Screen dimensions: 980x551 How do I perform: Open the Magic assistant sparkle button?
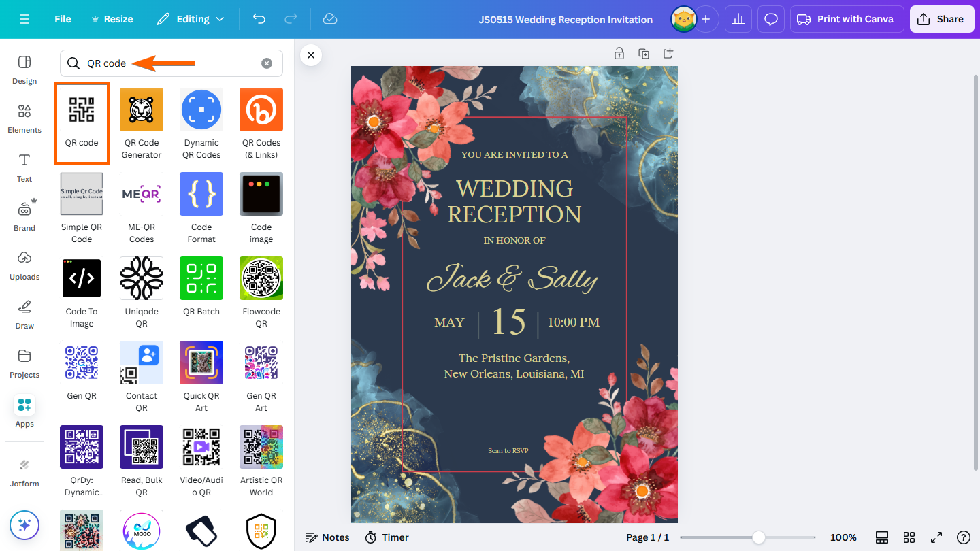24,525
